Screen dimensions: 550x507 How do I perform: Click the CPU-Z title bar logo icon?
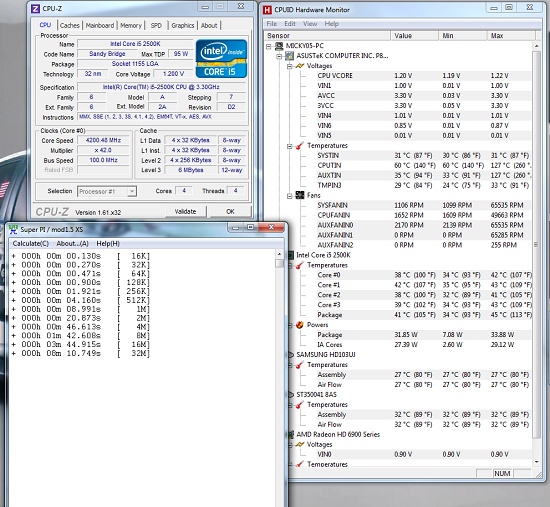(35, 8)
